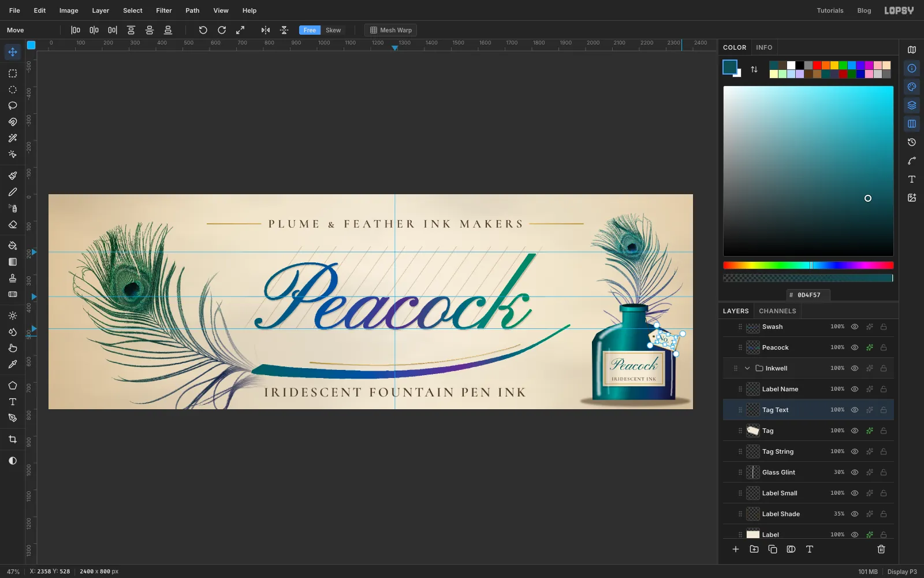
Task: Select the Crop tool
Action: (13, 439)
